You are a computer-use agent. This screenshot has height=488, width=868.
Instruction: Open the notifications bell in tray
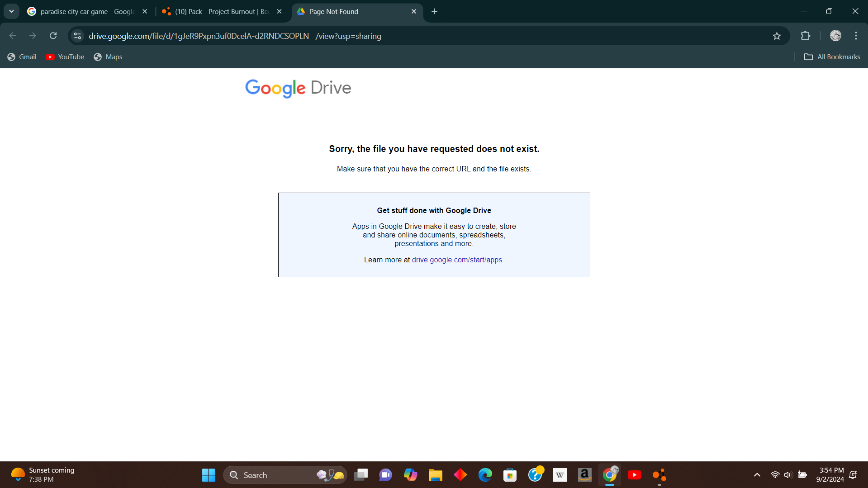[853, 475]
